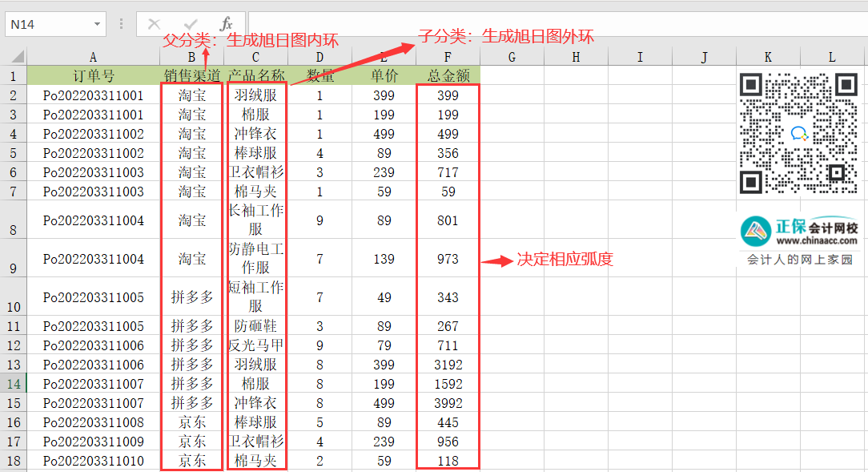Select column A header
Viewport: 868px width, 472px height.
(x=93, y=57)
